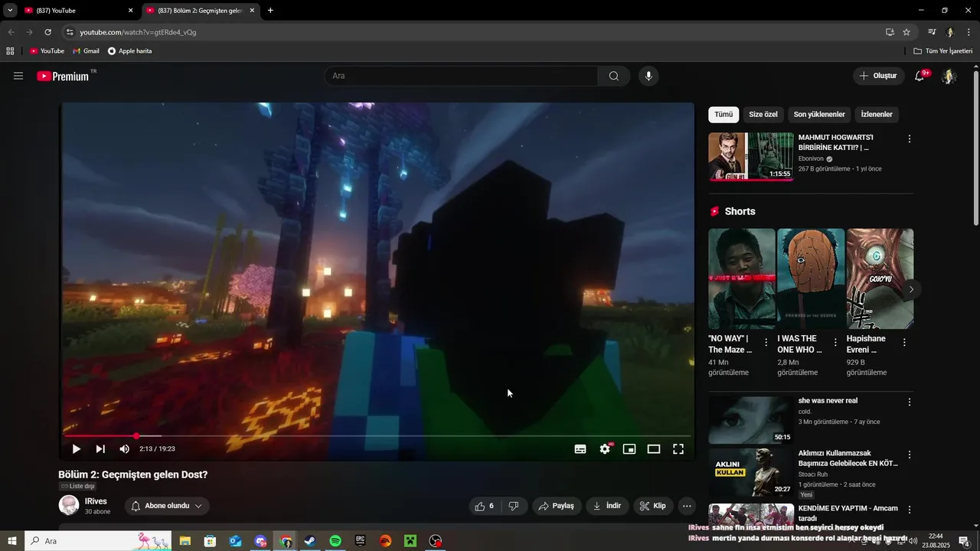980x551 pixels.
Task: Open the notifications bell
Action: pyautogui.click(x=920, y=76)
